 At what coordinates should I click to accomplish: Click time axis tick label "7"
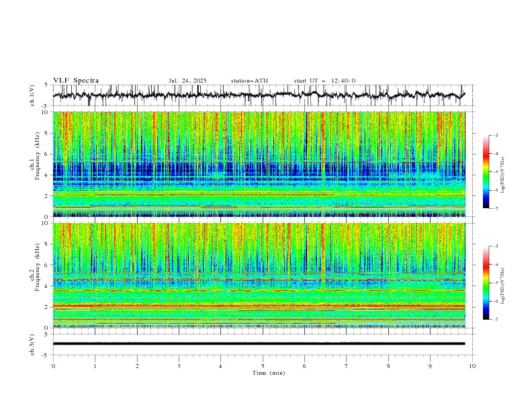tap(347, 366)
